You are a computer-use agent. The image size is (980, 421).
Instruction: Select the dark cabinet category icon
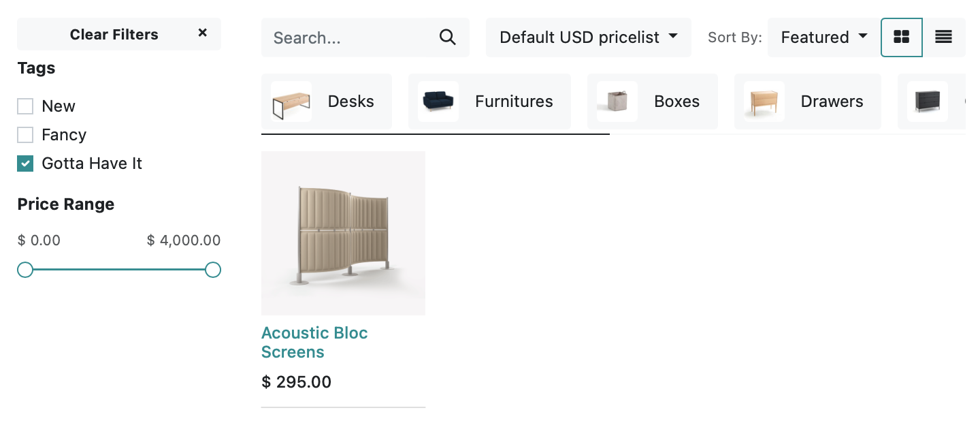tap(928, 102)
